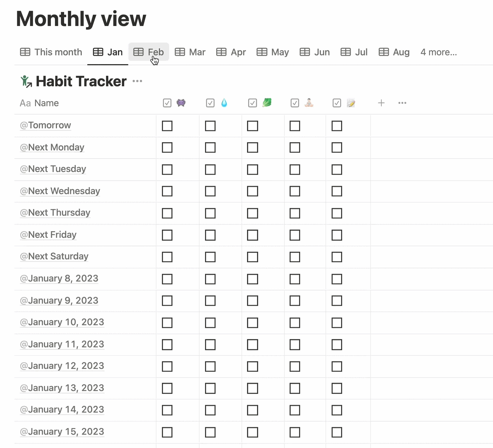Open the Habit Tracker database title
493x448 pixels.
[x=81, y=81]
